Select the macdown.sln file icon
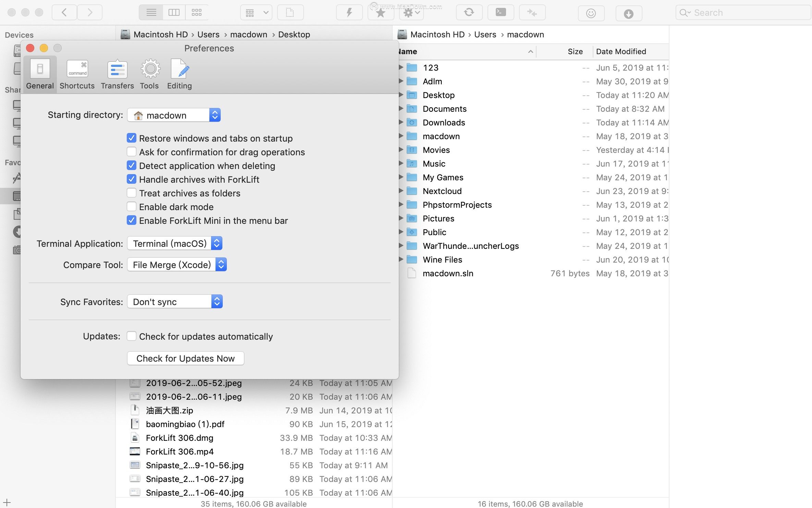The height and width of the screenshot is (508, 812). tap(412, 273)
